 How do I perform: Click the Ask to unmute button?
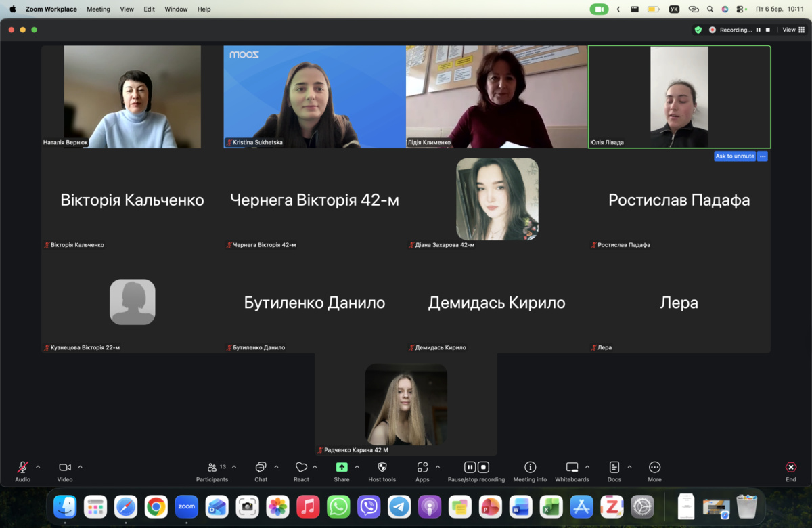click(x=734, y=156)
